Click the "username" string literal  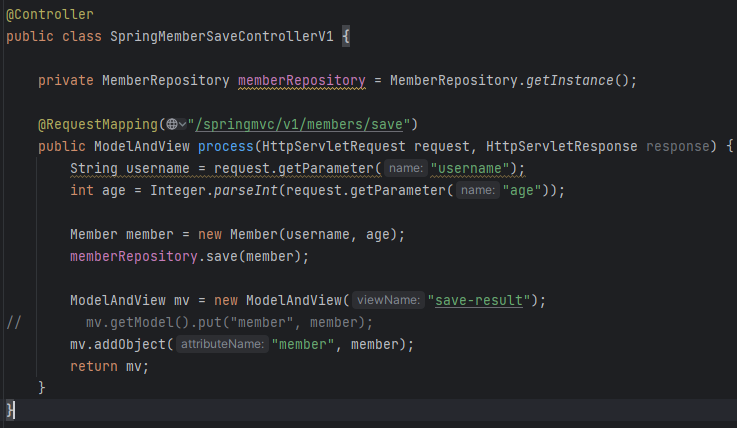[470, 169]
